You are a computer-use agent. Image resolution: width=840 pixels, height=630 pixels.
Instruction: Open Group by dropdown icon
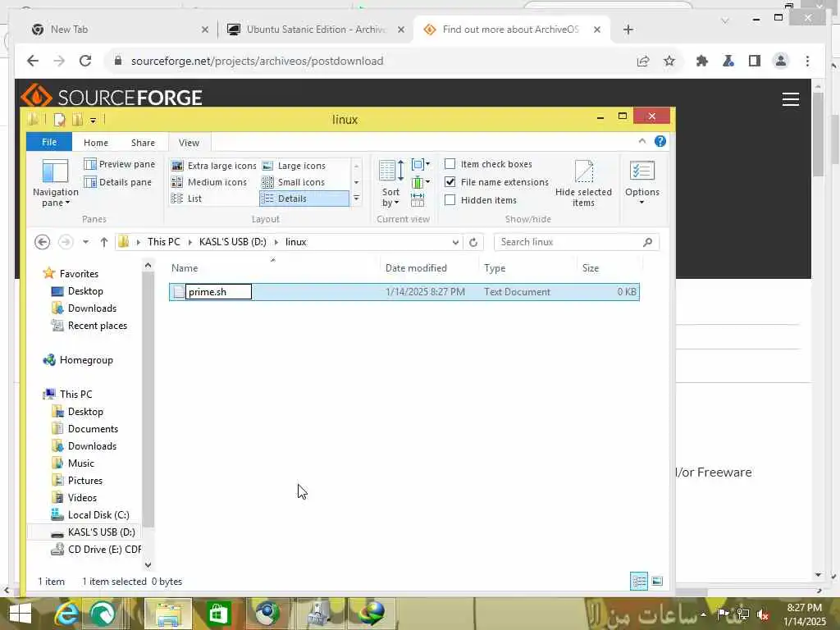tap(421, 164)
